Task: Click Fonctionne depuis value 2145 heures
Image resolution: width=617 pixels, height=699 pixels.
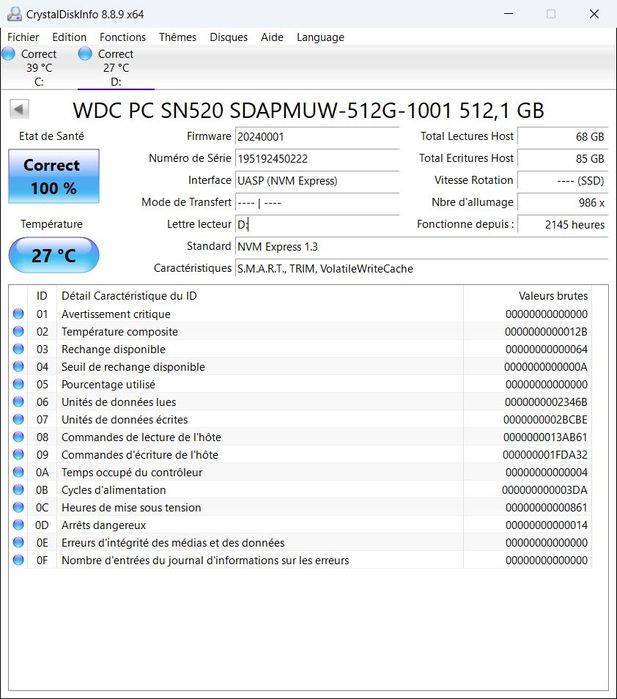Action: click(562, 224)
